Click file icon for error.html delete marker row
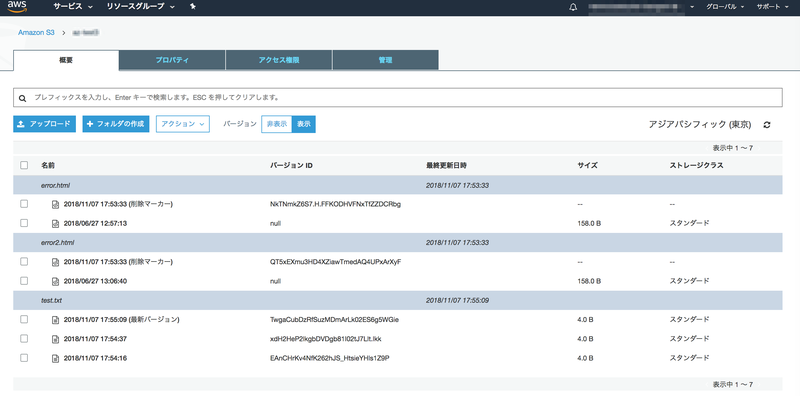The image size is (800, 396). pyautogui.click(x=55, y=205)
